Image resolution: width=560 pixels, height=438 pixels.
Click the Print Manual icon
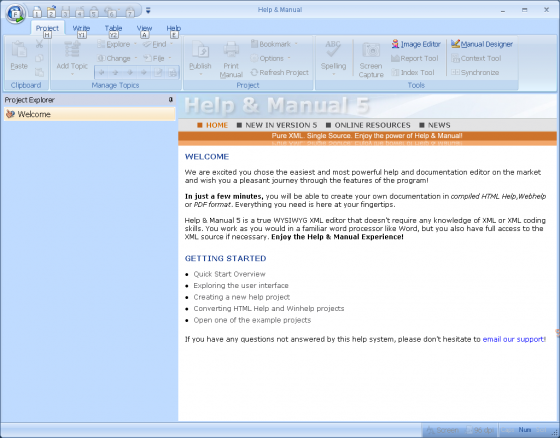point(231,49)
